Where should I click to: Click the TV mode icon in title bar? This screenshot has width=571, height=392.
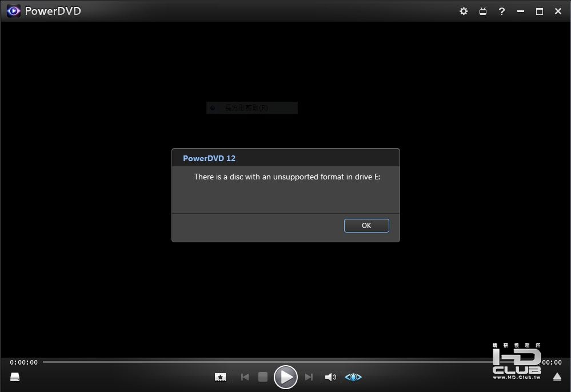[483, 11]
